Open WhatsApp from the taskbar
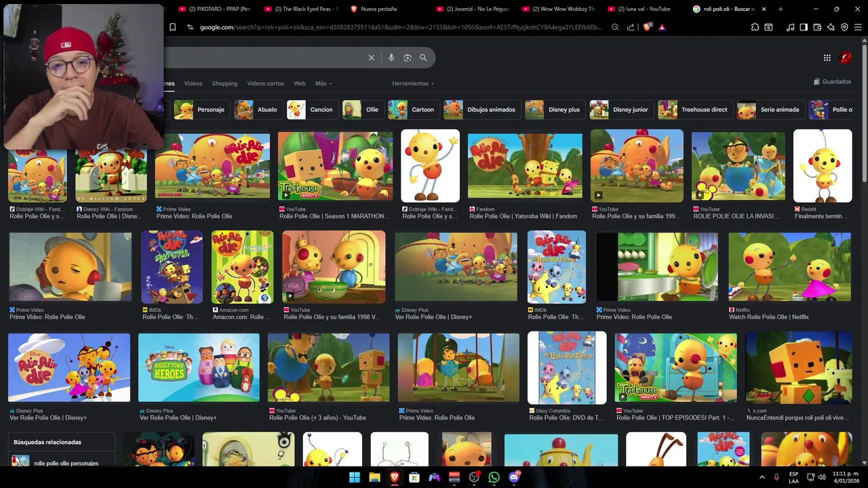868x488 pixels. click(494, 477)
